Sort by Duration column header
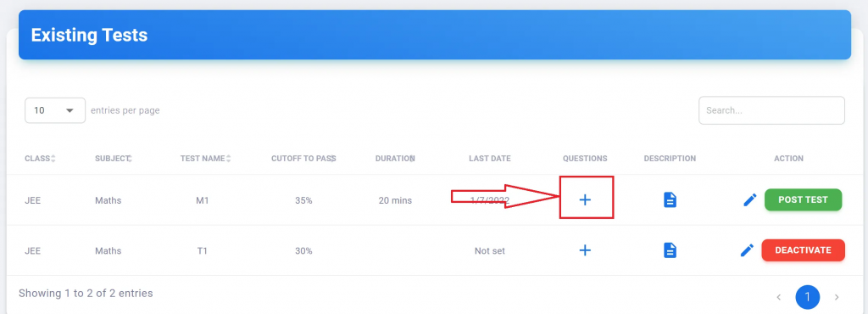The height and width of the screenshot is (314, 868). (x=395, y=159)
